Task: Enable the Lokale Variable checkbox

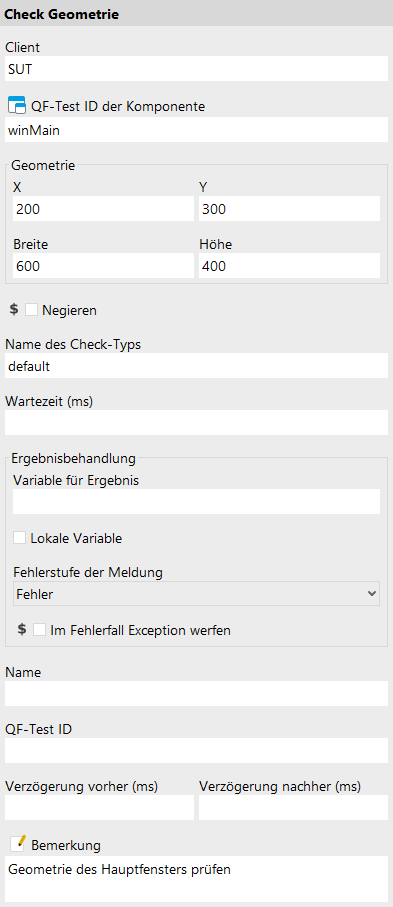Action: pos(20,538)
